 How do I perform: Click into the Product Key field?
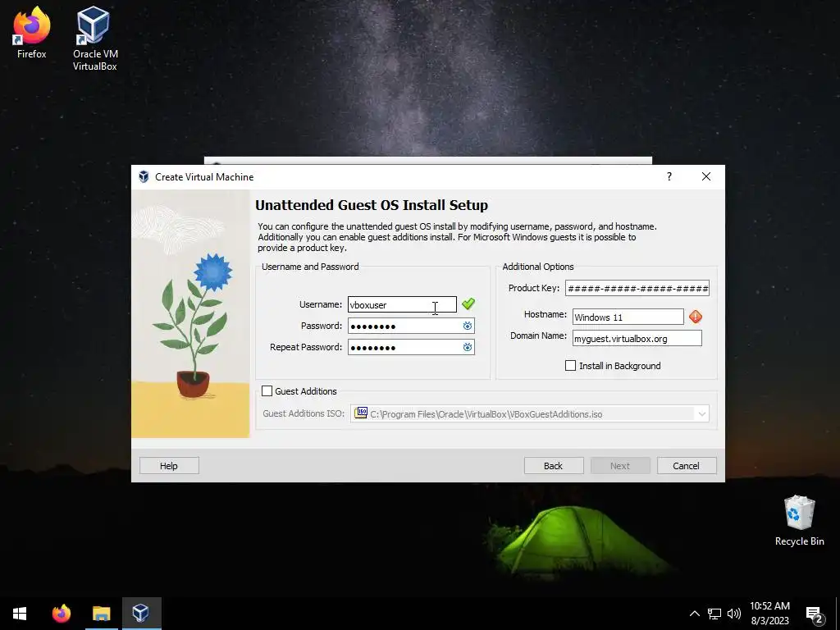click(x=637, y=288)
